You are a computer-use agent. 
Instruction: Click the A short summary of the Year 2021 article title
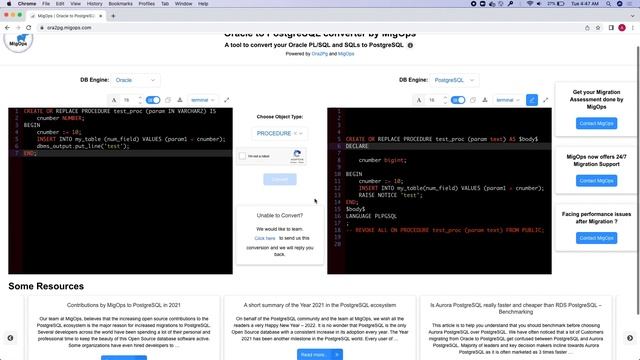[x=320, y=305]
